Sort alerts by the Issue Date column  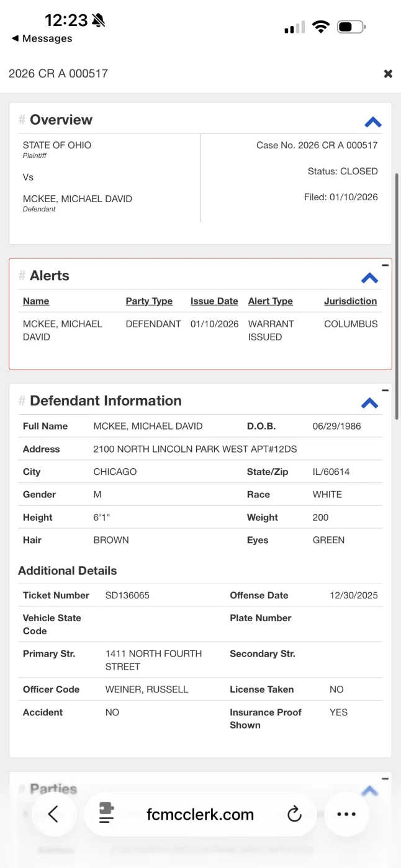214,301
